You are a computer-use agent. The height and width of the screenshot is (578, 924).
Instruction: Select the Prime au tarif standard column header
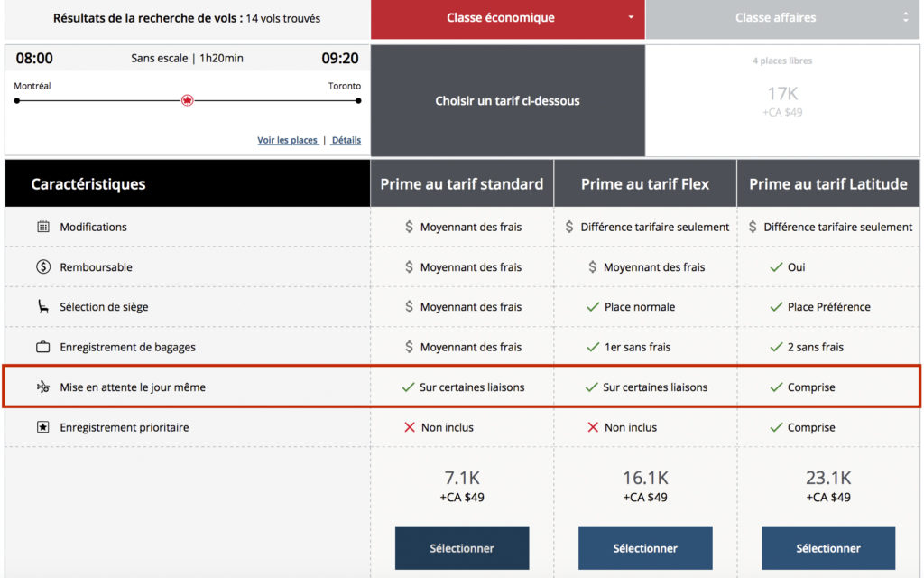(461, 184)
